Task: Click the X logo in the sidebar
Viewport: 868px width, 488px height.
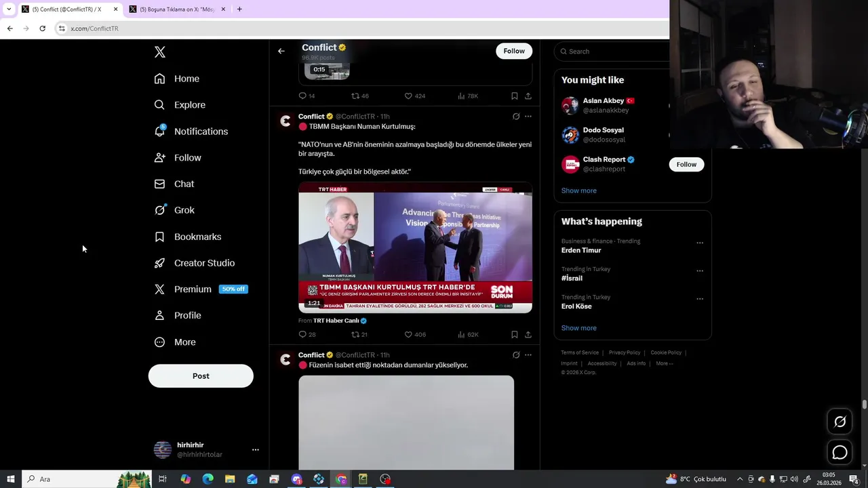Action: [x=160, y=52]
